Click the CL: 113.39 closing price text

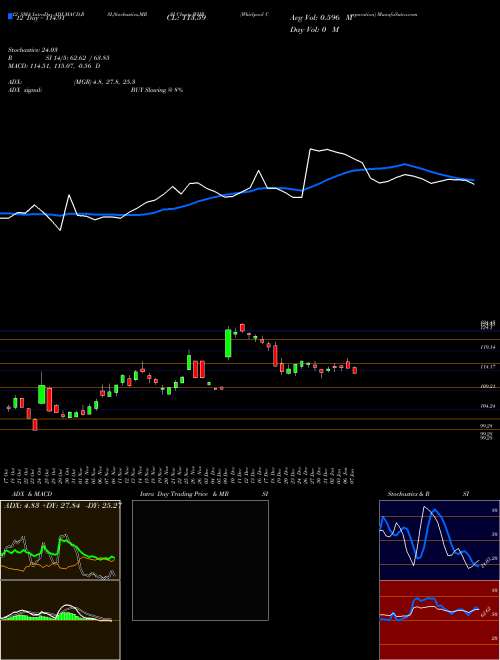click(187, 18)
